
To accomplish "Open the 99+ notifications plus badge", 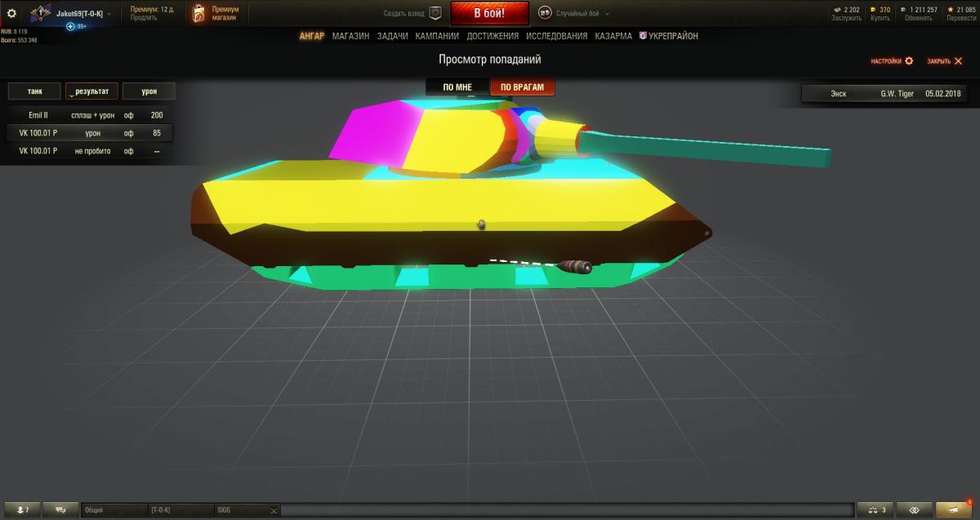I will point(77,26).
